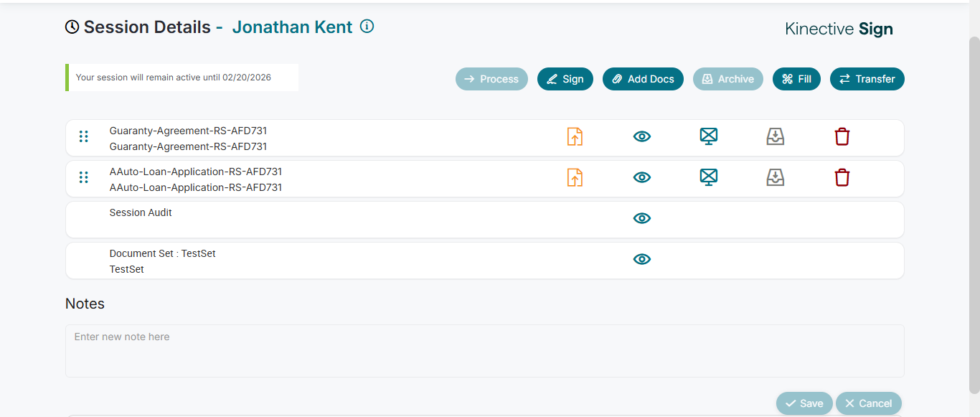The image size is (980, 417).
Task: Click the inbox archive icon for AAuto-Loan-Application
Action: click(x=776, y=177)
